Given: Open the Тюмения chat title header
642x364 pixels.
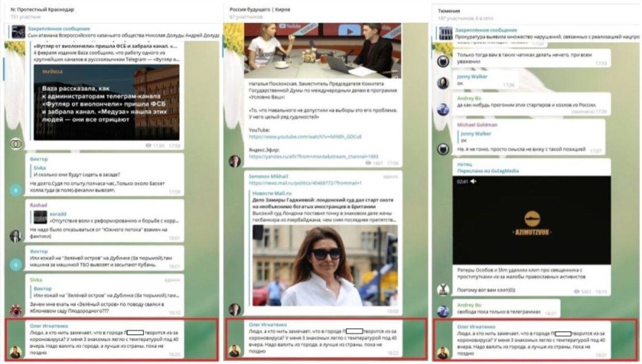Looking at the screenshot, I should tap(449, 10).
